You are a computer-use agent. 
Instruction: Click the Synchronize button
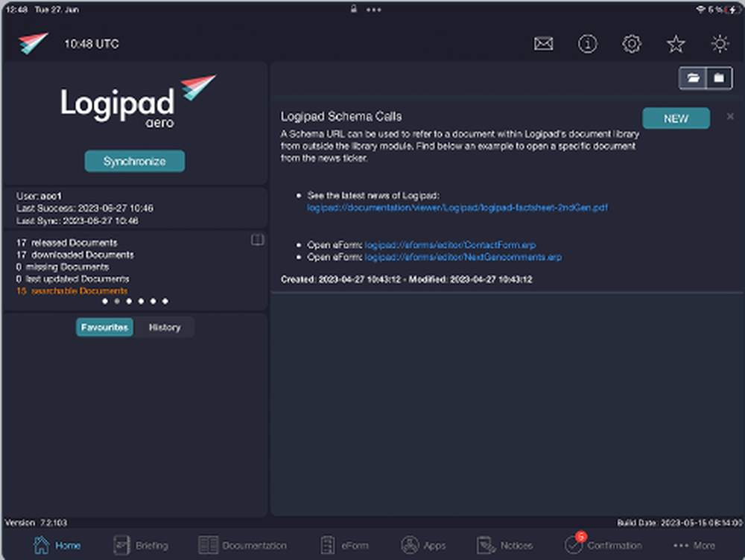[134, 161]
